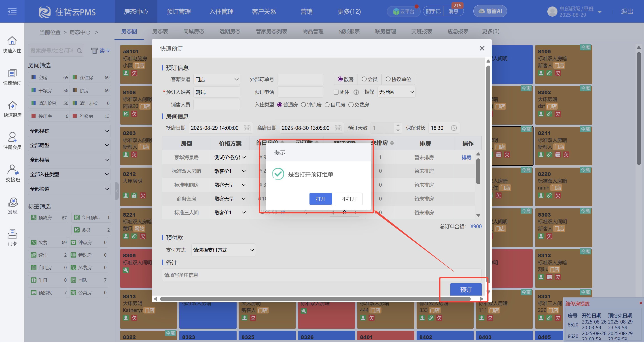Screen dimensions: 644x343
Task: Select 普通房 stay type
Action: point(280,104)
